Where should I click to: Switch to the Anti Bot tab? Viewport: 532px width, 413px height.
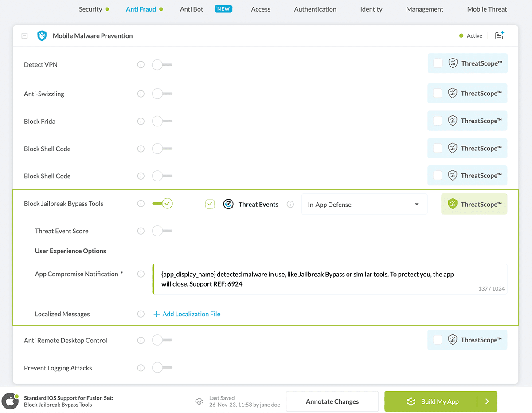coord(192,9)
